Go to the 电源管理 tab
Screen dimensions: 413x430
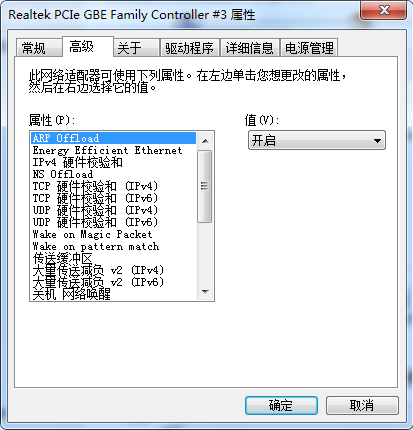[309, 48]
